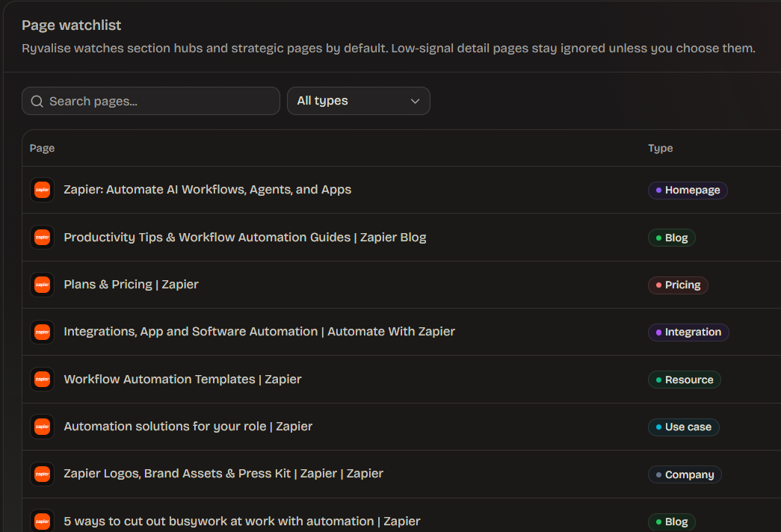Click the Zapier icon beside Automation solutions row

pos(43,427)
